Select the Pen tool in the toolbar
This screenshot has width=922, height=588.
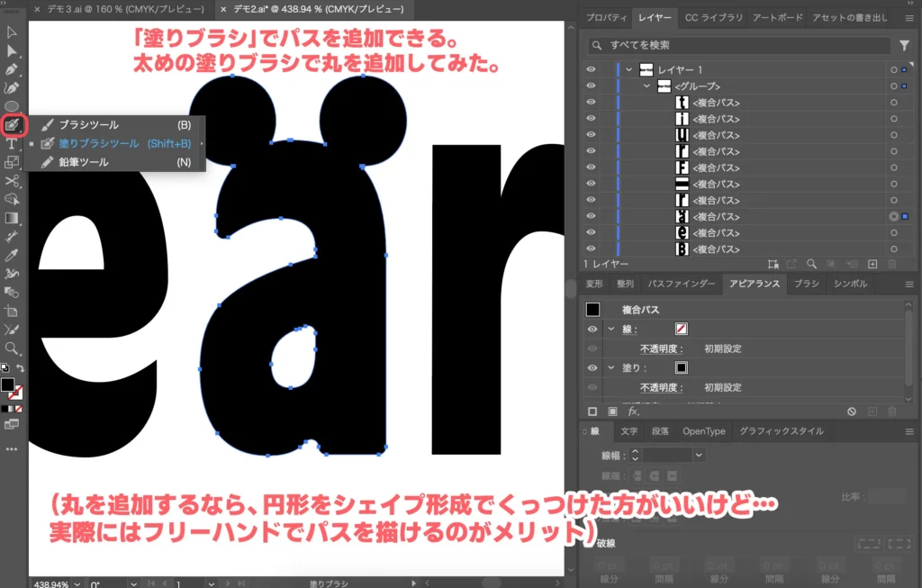[x=12, y=69]
